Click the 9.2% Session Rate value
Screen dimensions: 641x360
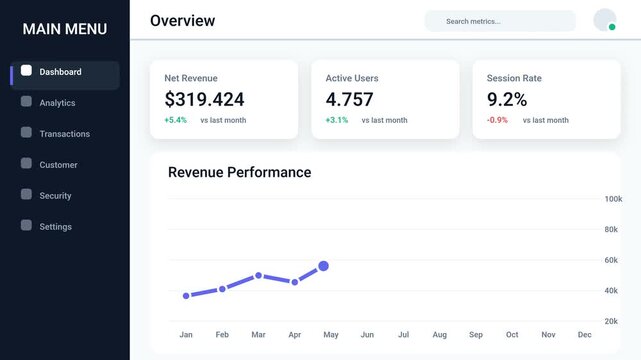pyautogui.click(x=507, y=99)
